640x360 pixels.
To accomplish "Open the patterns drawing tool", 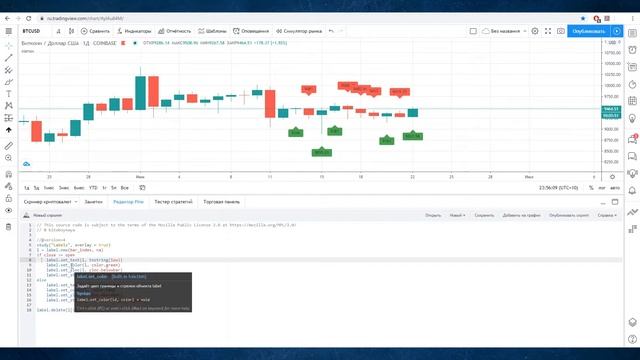I will point(9,106).
